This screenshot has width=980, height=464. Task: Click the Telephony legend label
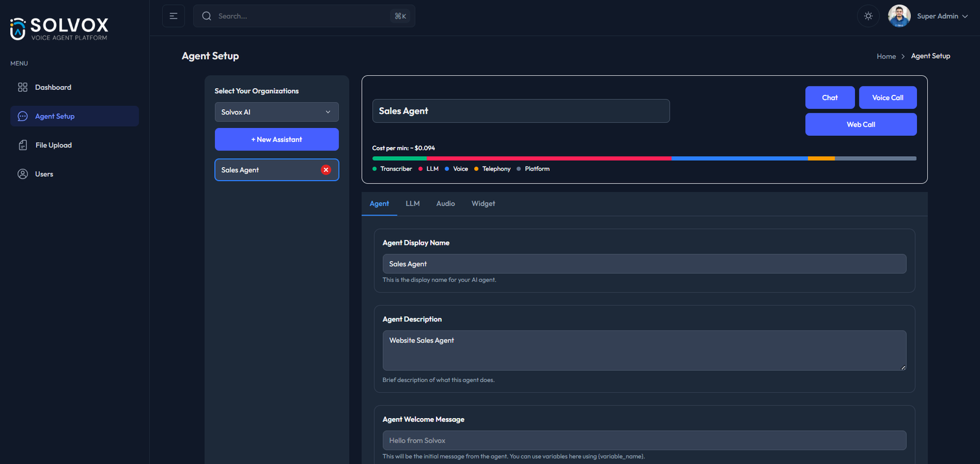tap(496, 169)
